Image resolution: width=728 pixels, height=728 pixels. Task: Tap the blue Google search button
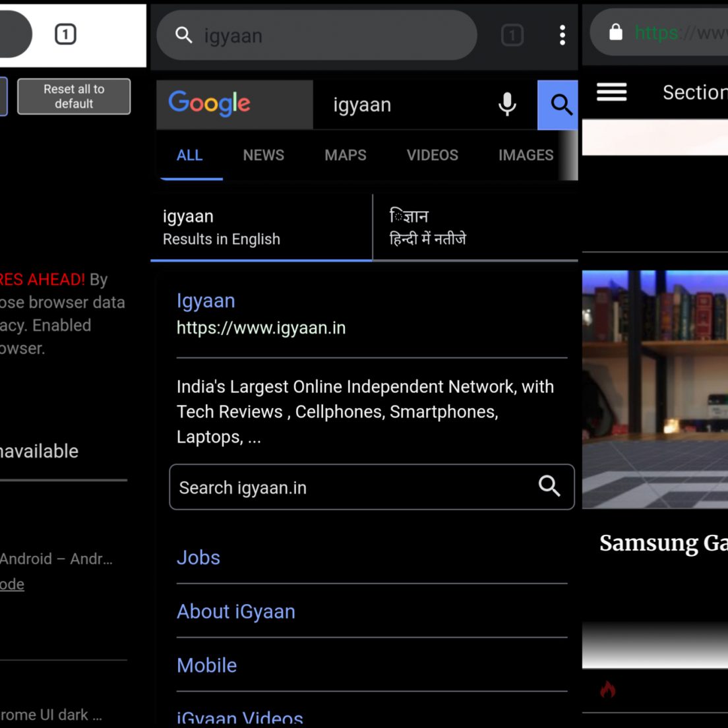(x=559, y=105)
